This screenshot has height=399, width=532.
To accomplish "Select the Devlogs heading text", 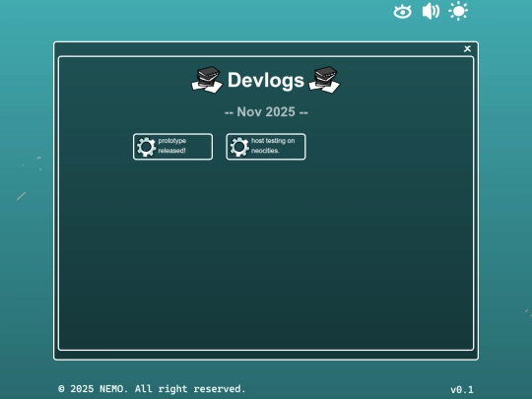I will point(266,80).
